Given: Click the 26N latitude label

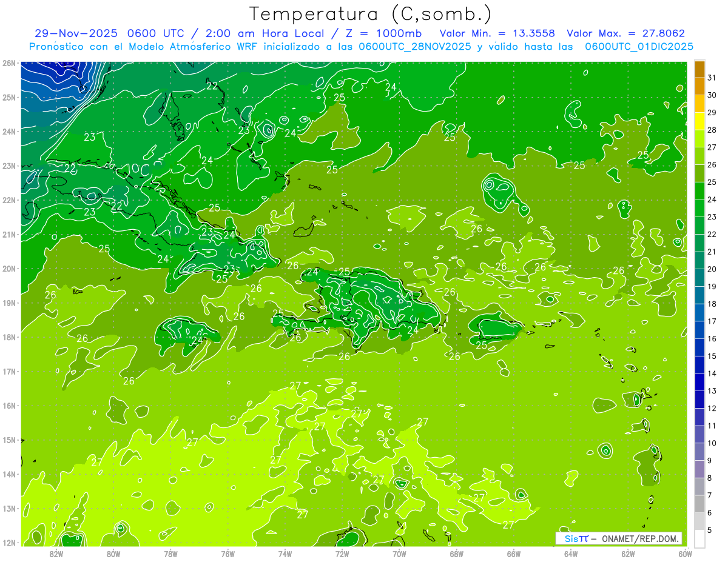Looking at the screenshot, I should point(9,63).
